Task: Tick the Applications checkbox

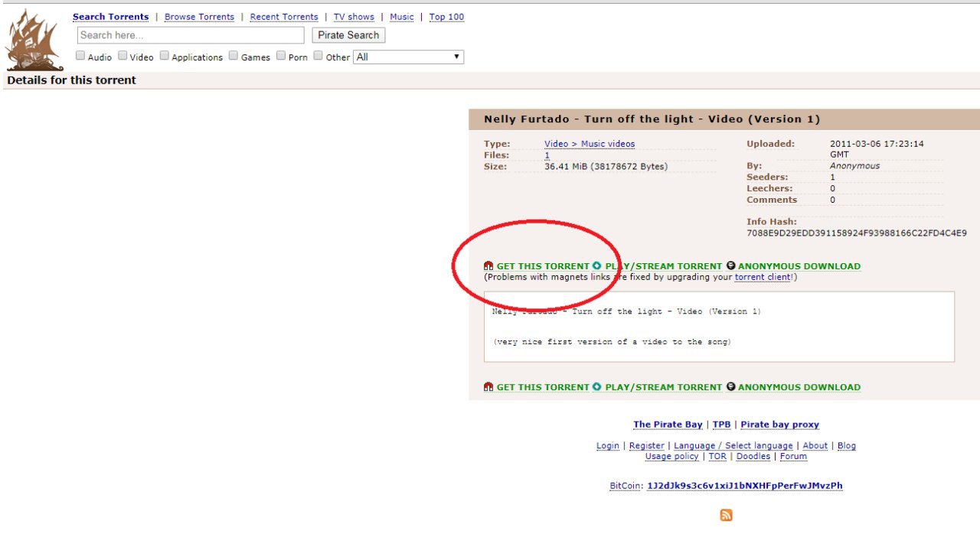Action: (165, 56)
